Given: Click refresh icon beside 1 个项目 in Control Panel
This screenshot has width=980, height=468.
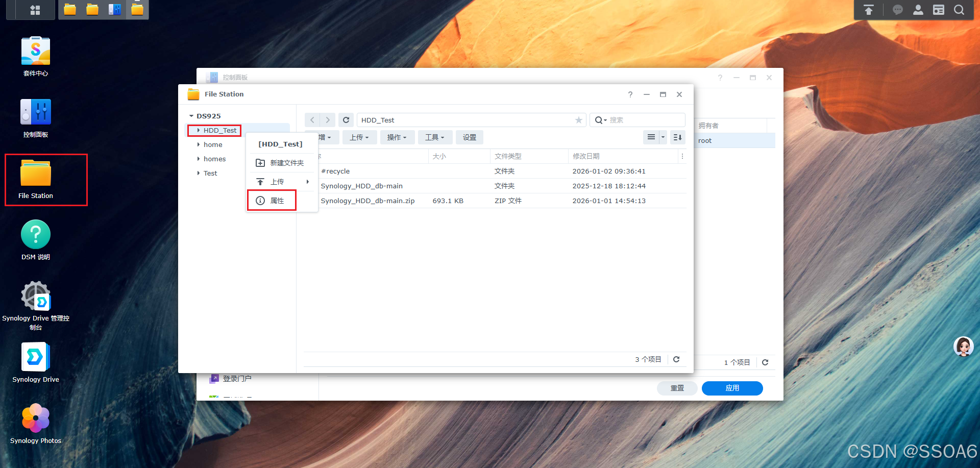Looking at the screenshot, I should tap(765, 362).
